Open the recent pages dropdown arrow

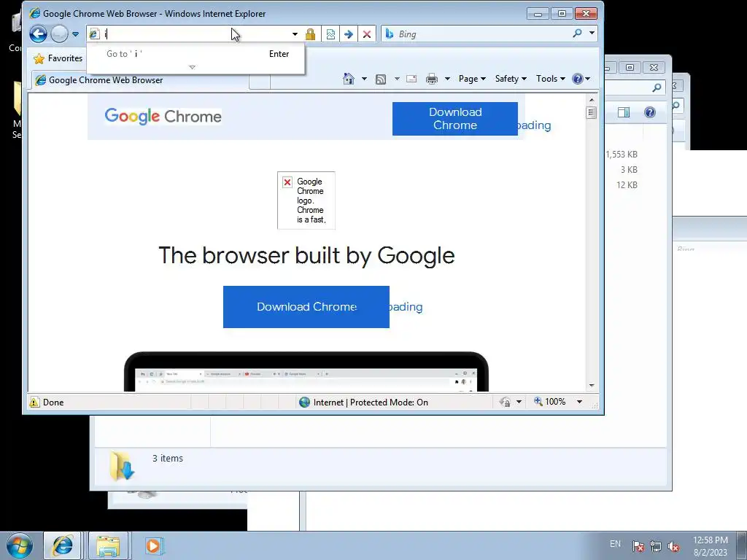(75, 34)
